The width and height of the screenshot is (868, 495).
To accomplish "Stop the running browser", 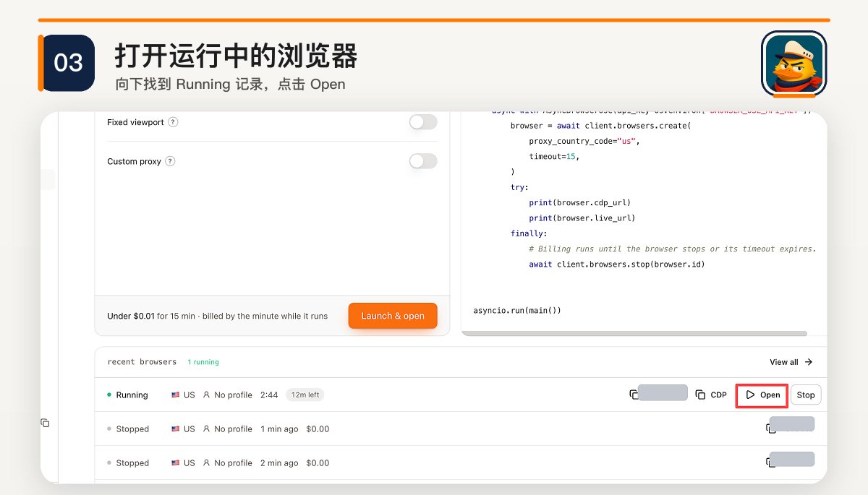I will [x=806, y=395].
